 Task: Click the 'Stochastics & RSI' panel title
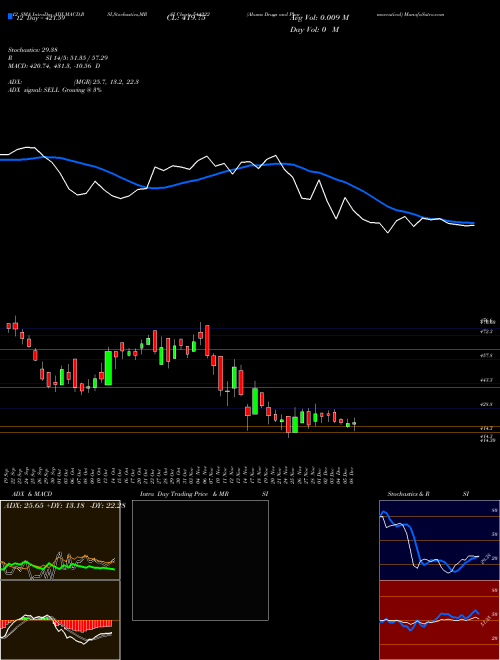(x=428, y=494)
